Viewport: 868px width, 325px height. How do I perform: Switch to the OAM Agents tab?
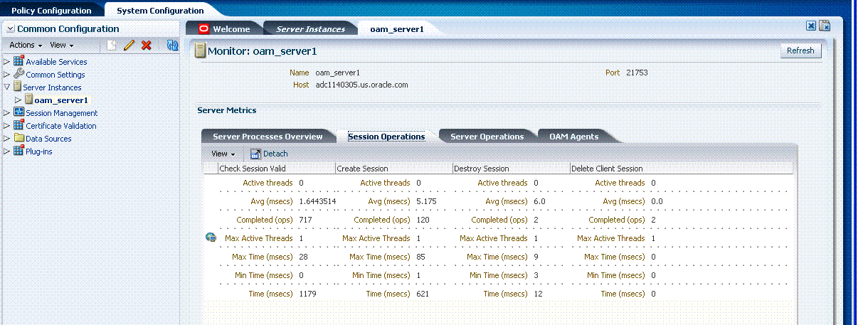point(573,137)
